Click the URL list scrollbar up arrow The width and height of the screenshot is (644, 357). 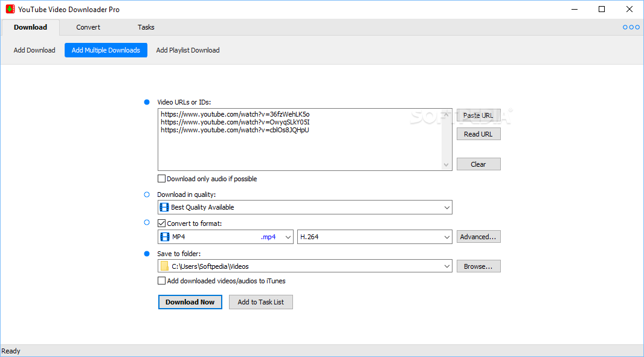click(446, 115)
